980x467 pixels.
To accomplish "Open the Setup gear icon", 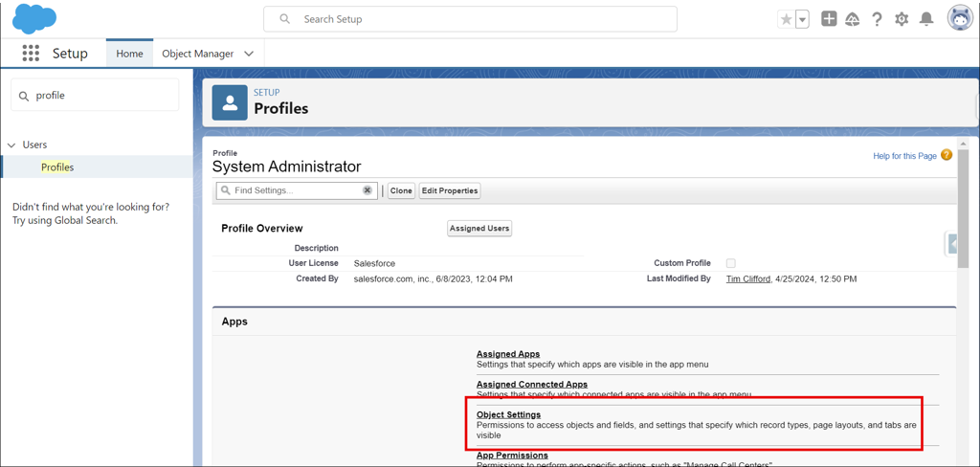I will 902,19.
